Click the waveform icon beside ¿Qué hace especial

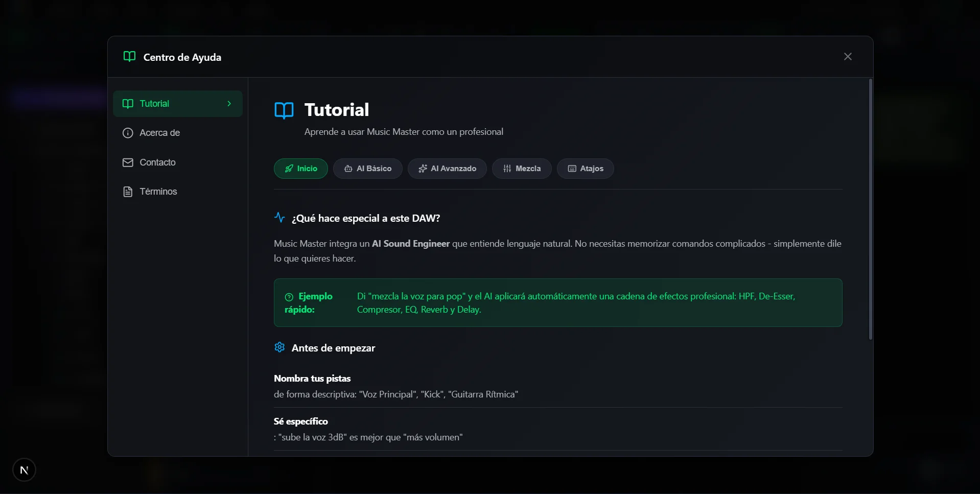tap(279, 218)
